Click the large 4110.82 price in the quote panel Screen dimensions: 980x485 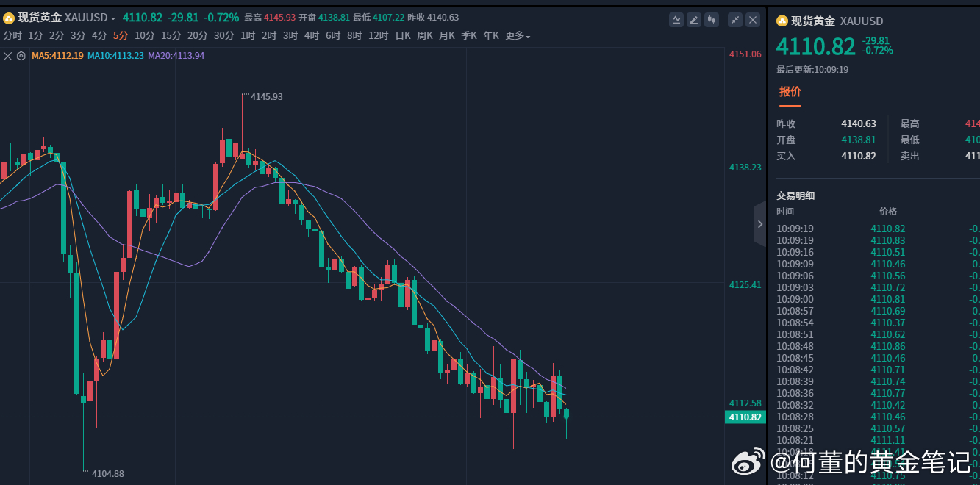pyautogui.click(x=816, y=46)
